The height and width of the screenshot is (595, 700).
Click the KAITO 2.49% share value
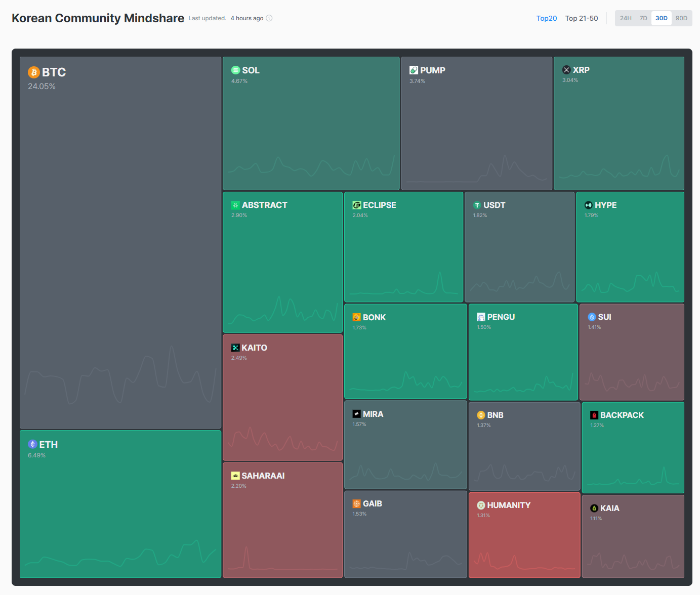point(239,358)
